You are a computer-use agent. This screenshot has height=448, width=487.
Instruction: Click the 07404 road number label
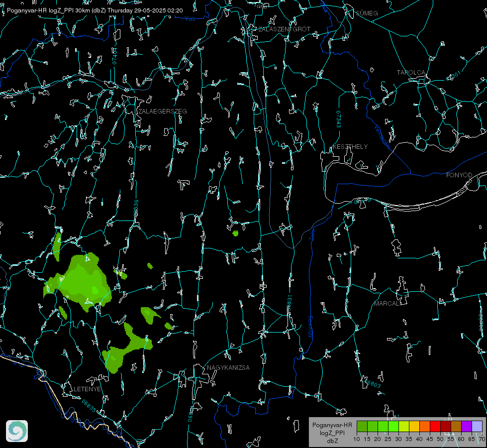pos(114,56)
